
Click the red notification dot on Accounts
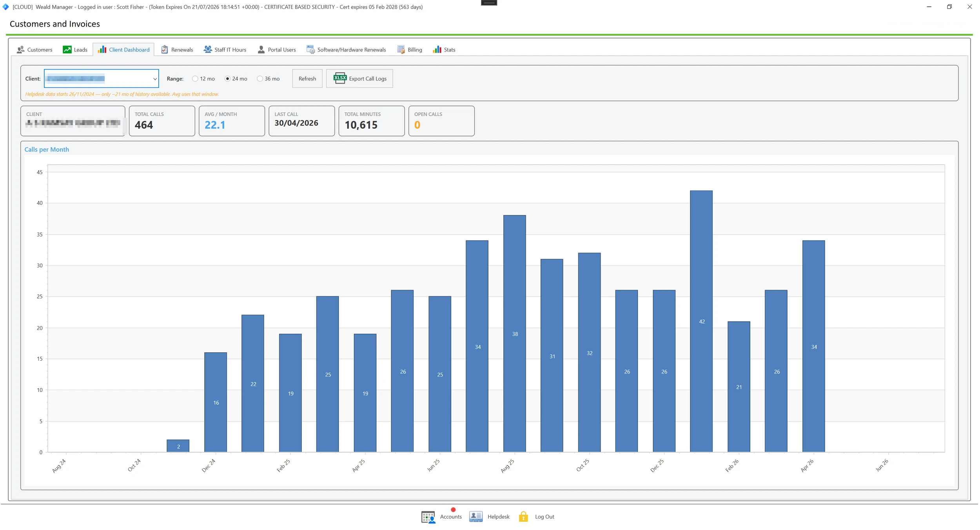(453, 510)
